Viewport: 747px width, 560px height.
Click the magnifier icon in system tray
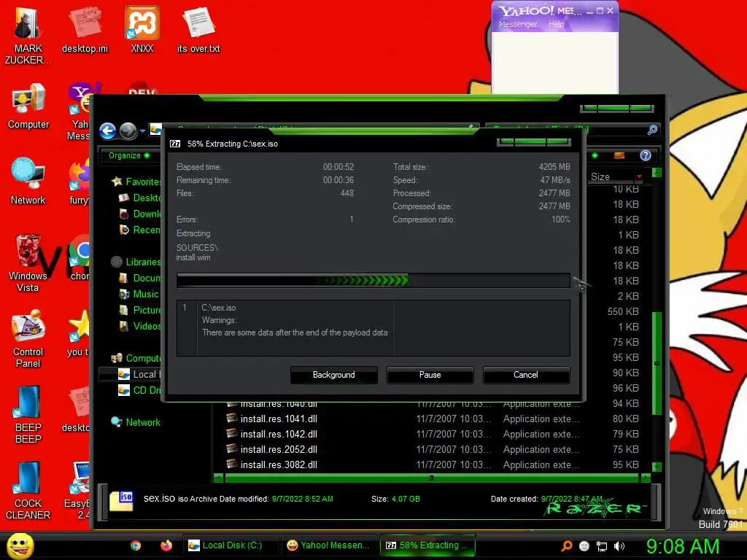566,546
